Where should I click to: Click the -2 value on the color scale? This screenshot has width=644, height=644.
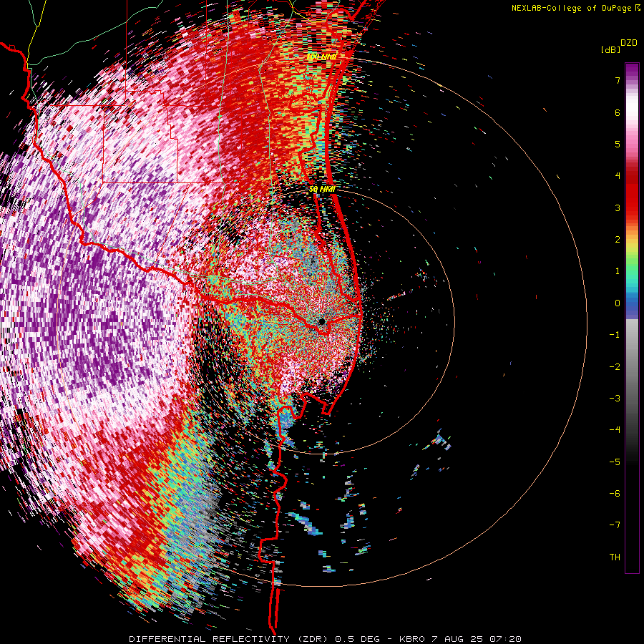[615, 367]
